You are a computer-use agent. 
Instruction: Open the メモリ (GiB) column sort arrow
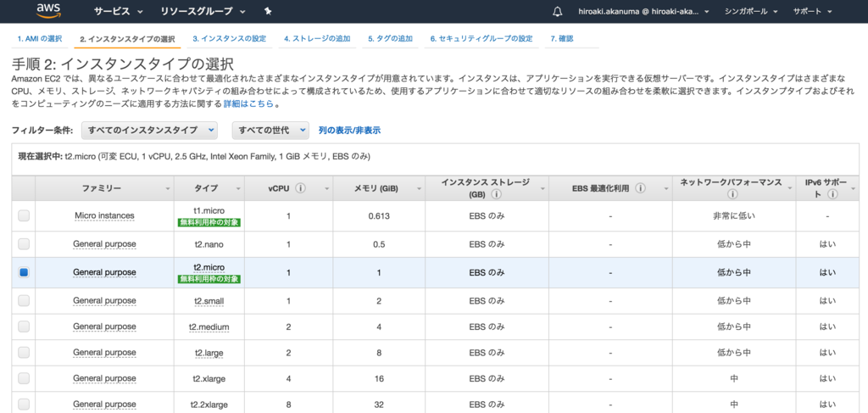click(419, 189)
